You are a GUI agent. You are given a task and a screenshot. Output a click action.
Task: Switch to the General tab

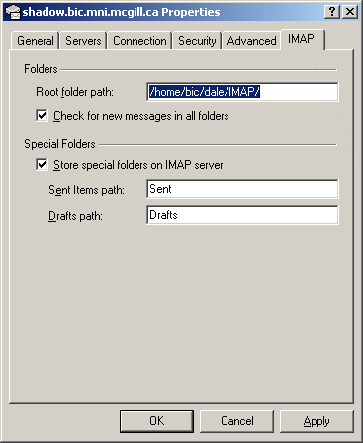[x=35, y=41]
